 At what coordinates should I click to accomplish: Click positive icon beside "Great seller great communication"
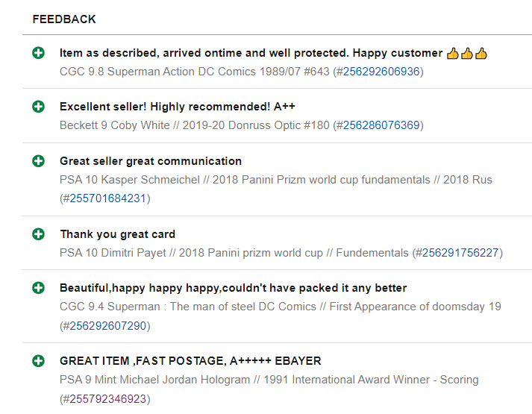(39, 161)
